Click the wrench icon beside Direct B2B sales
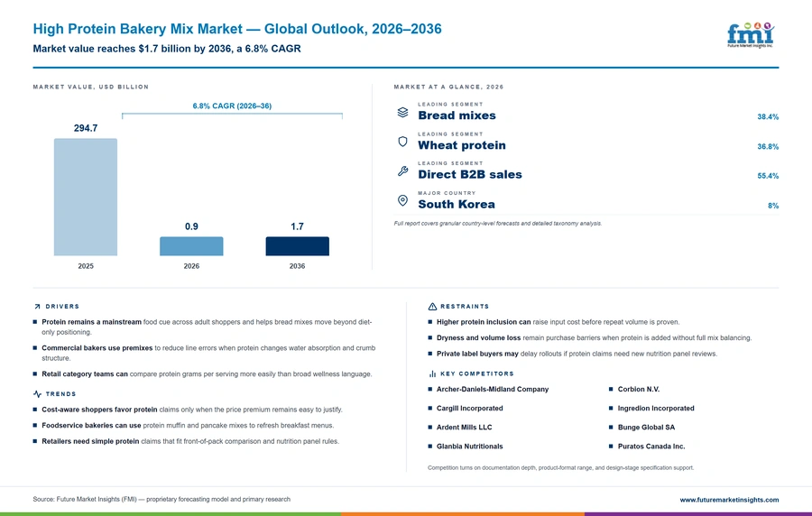This screenshot has height=516, width=812. pyautogui.click(x=402, y=171)
